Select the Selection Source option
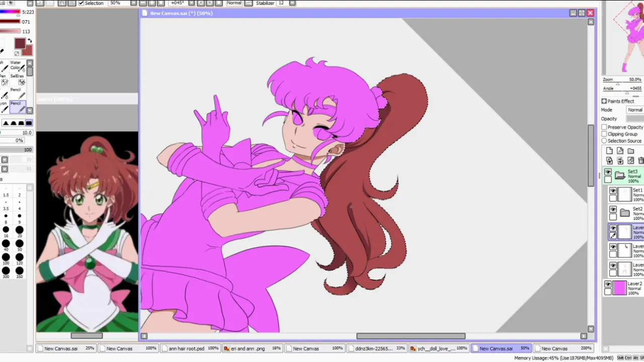 [604, 141]
